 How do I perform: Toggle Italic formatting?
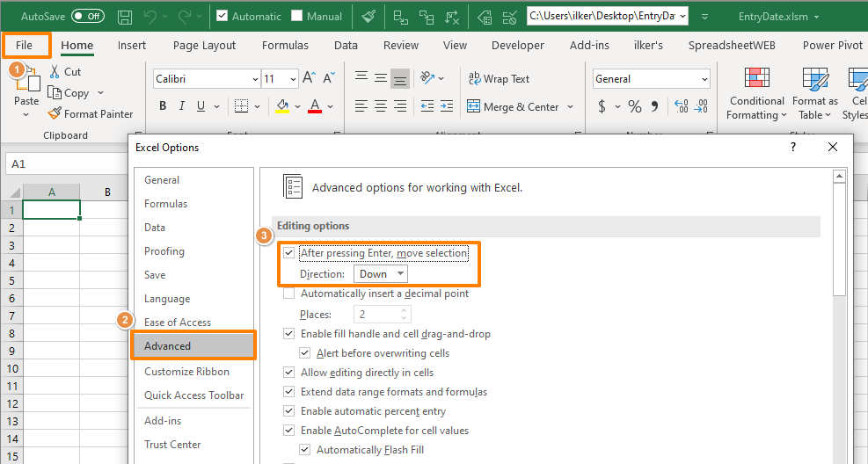[x=181, y=105]
